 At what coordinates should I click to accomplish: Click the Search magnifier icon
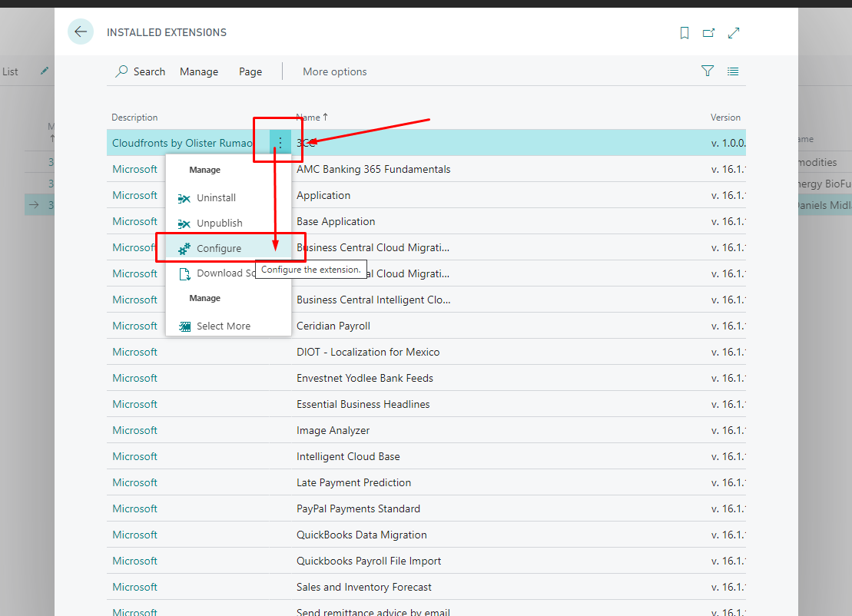click(121, 71)
